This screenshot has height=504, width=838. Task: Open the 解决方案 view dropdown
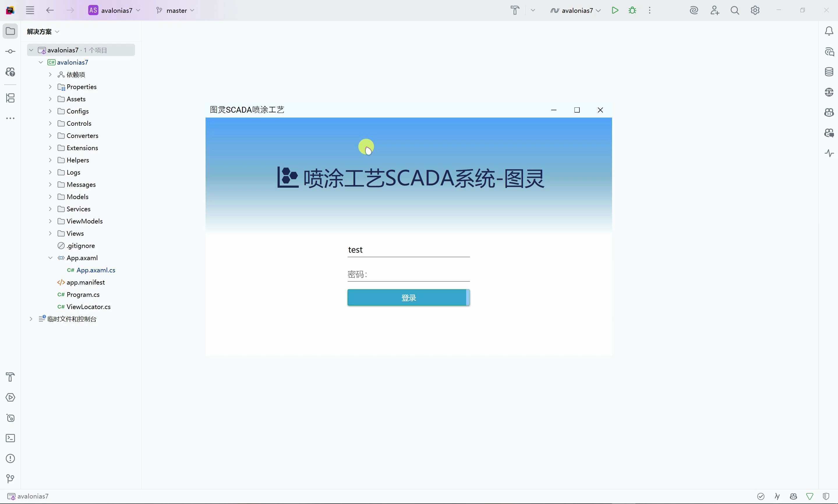43,32
